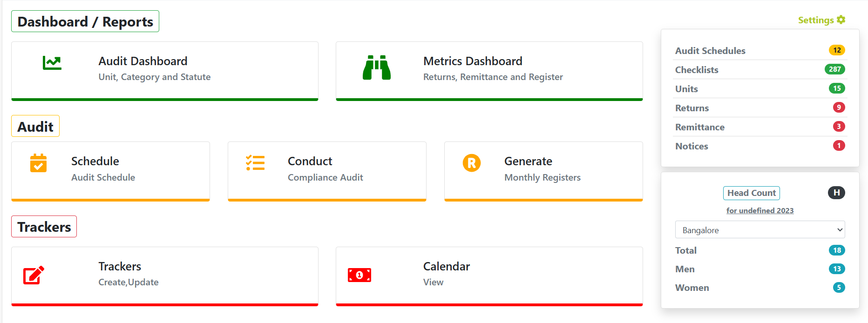Click the Schedule calendar-check icon
Viewport: 868px width, 323px height.
pos(38,163)
